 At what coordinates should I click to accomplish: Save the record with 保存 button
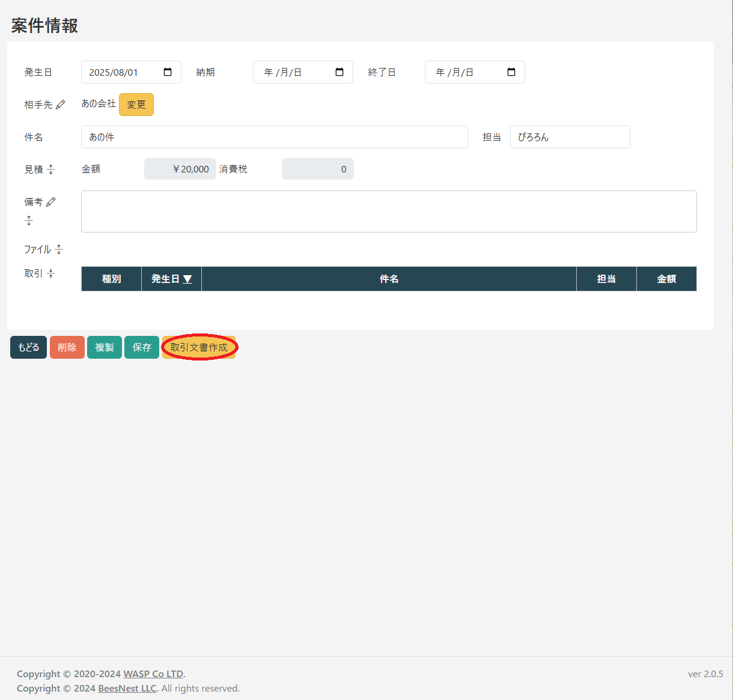tap(142, 347)
